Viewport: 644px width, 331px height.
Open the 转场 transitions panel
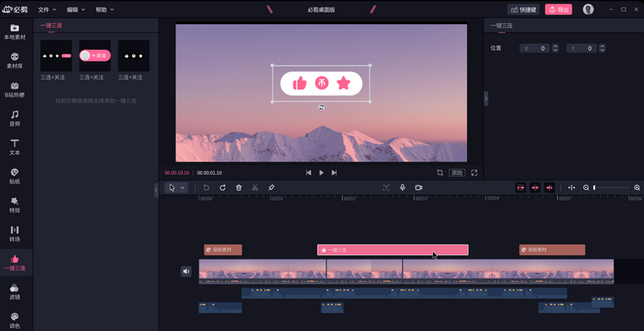15,234
